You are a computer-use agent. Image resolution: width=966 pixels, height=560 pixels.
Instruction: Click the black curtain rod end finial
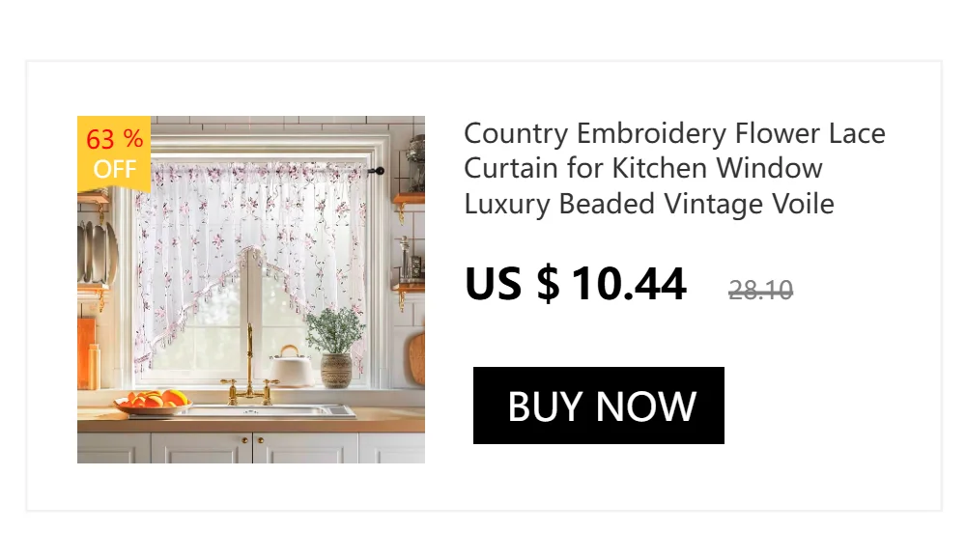point(379,171)
